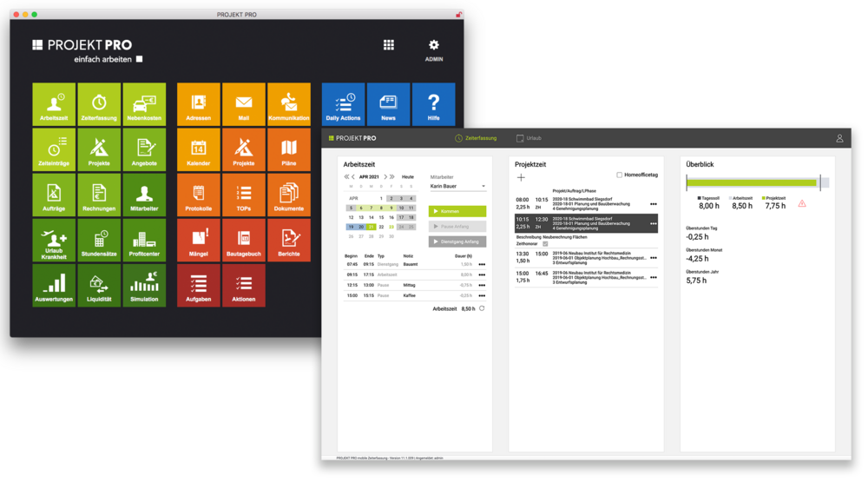
Task: Open the Daily Actions tile
Action: 343,104
